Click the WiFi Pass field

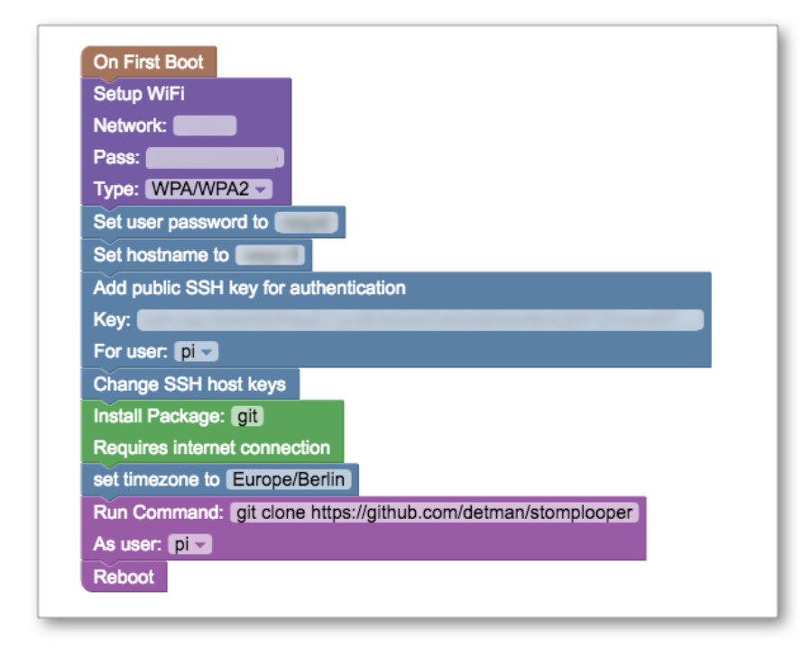pyautogui.click(x=215, y=158)
